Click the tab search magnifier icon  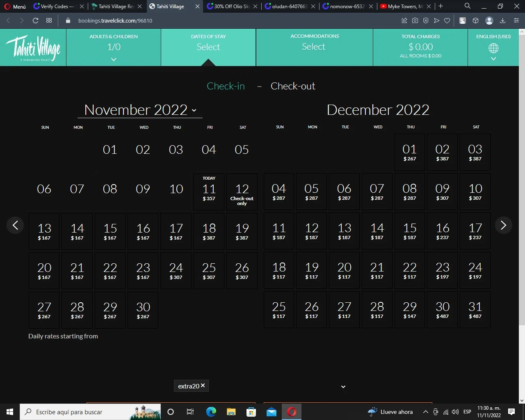tap(468, 6)
